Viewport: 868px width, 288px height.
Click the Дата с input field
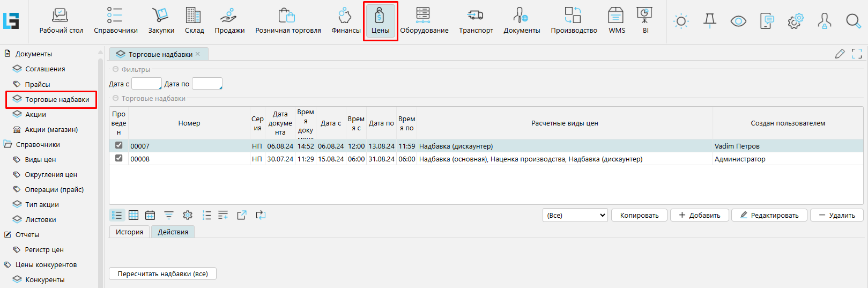[x=146, y=84]
